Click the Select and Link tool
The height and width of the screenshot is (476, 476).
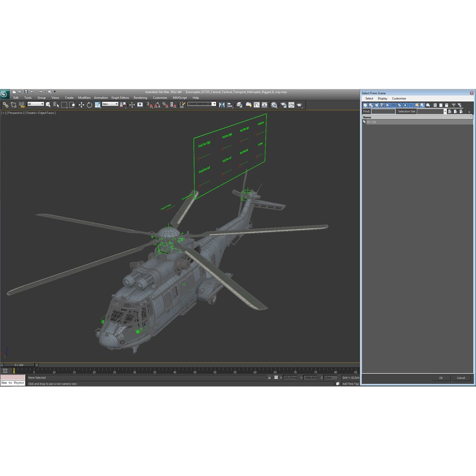click(5, 105)
